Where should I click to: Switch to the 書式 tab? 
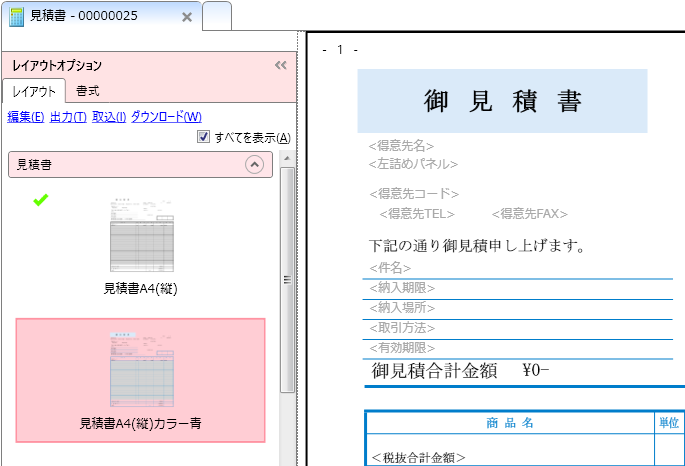click(88, 91)
